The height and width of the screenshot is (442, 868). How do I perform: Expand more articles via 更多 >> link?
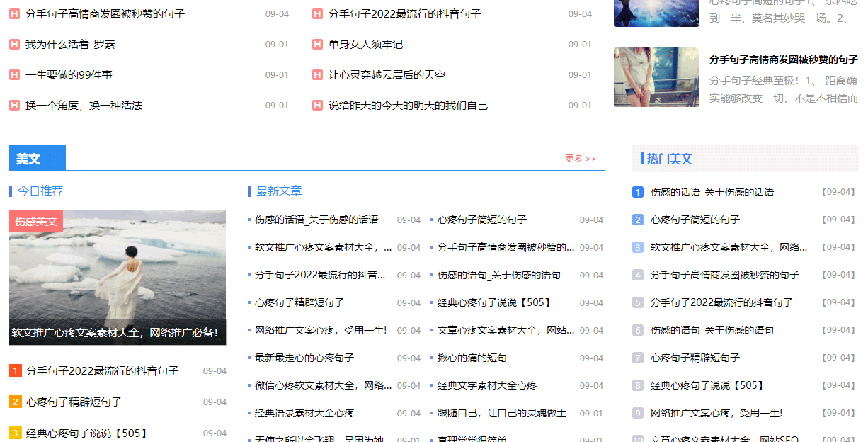(579, 159)
